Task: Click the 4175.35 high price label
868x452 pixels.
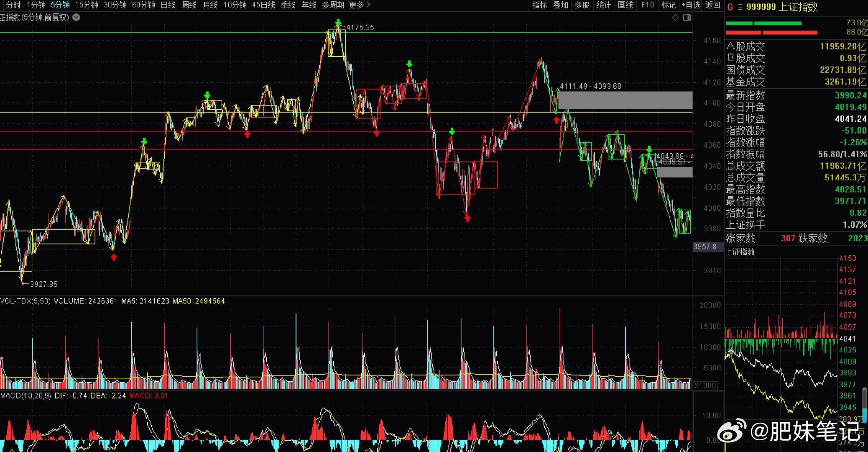Action: pyautogui.click(x=360, y=28)
